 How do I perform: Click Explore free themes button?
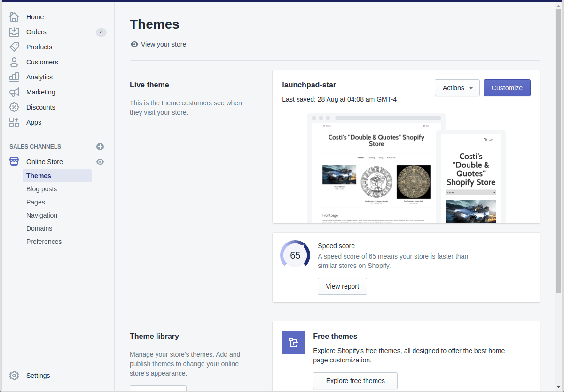coord(355,381)
